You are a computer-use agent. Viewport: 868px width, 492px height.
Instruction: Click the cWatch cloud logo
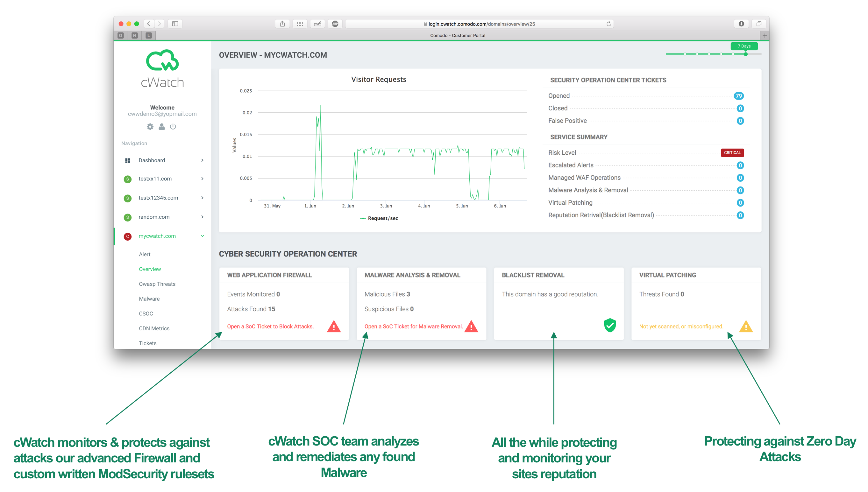pyautogui.click(x=162, y=61)
